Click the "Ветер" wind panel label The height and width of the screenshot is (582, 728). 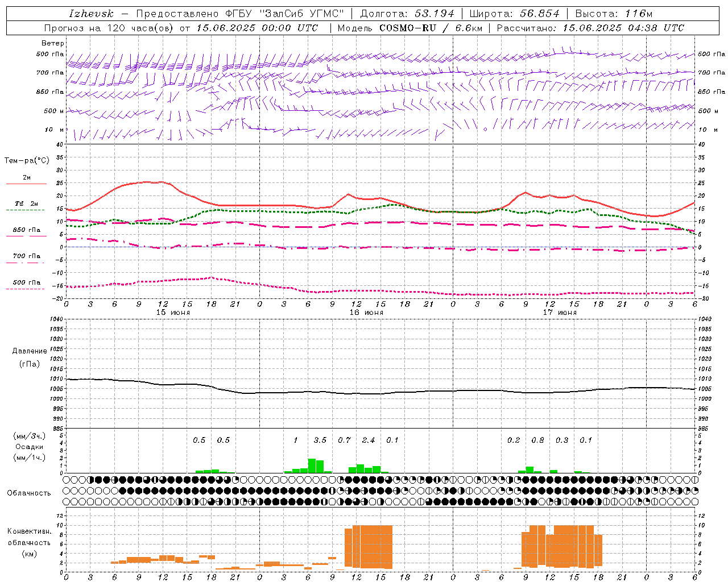53,43
